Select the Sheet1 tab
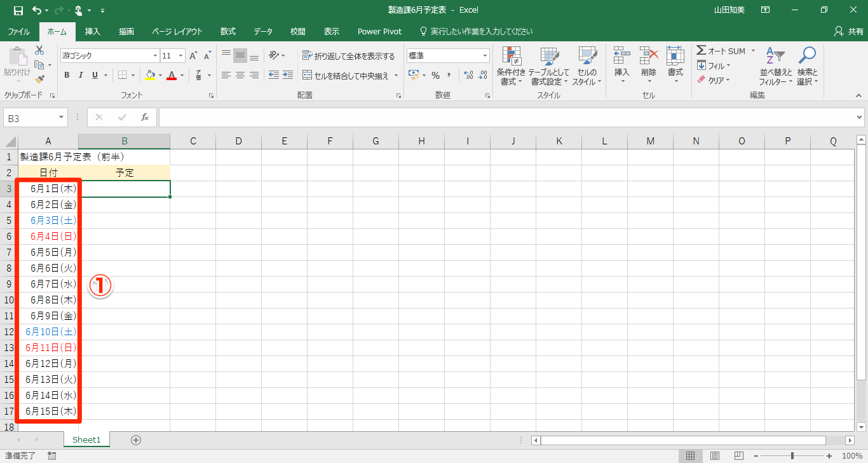Screen dimensions: 868x463 (x=86, y=439)
